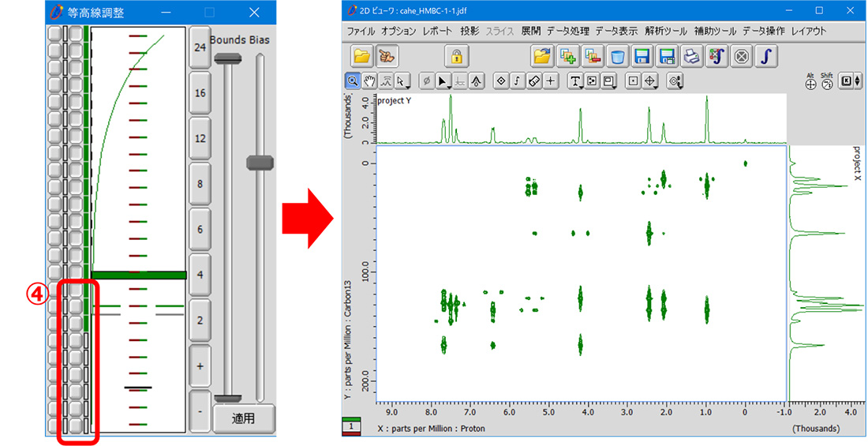Viewport: 868px width, 446px height.
Task: Click the Bias slider handle
Action: 260,162
